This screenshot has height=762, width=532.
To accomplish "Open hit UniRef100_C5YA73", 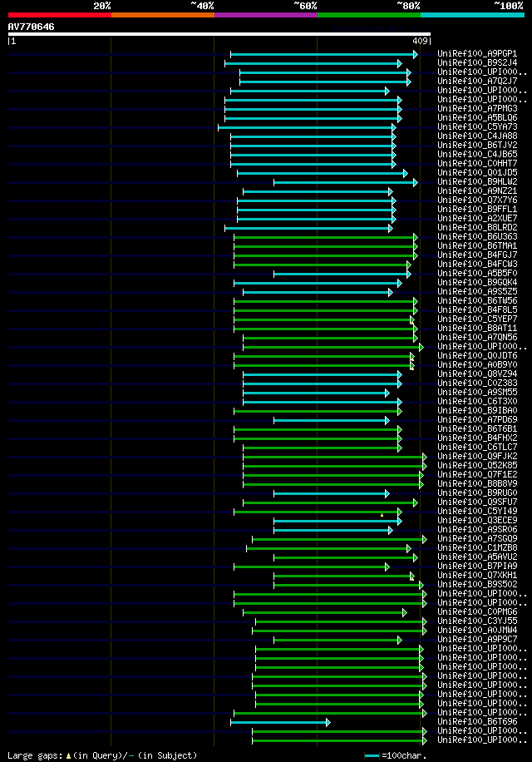I will point(477,127).
